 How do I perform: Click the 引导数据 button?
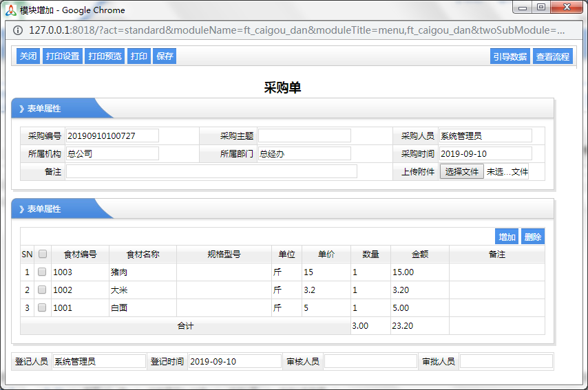click(x=510, y=57)
